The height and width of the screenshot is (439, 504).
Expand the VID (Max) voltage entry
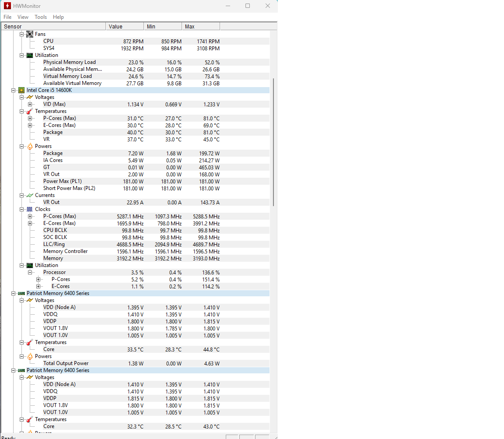pyautogui.click(x=30, y=104)
